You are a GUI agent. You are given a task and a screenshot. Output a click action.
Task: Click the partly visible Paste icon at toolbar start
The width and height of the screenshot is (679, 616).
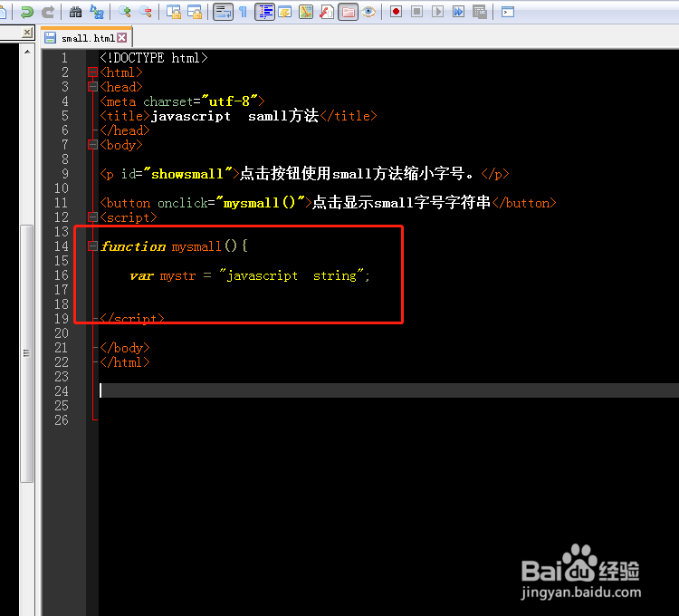3,12
